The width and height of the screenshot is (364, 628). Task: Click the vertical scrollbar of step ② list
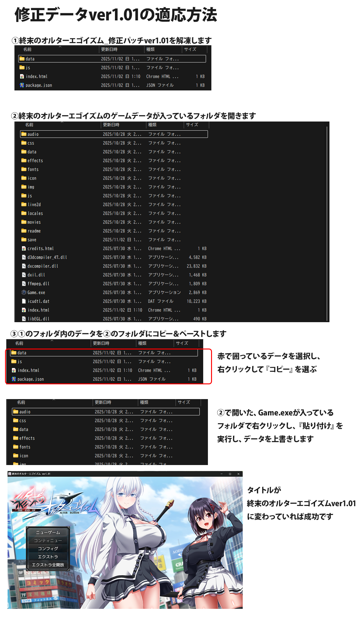point(327,223)
